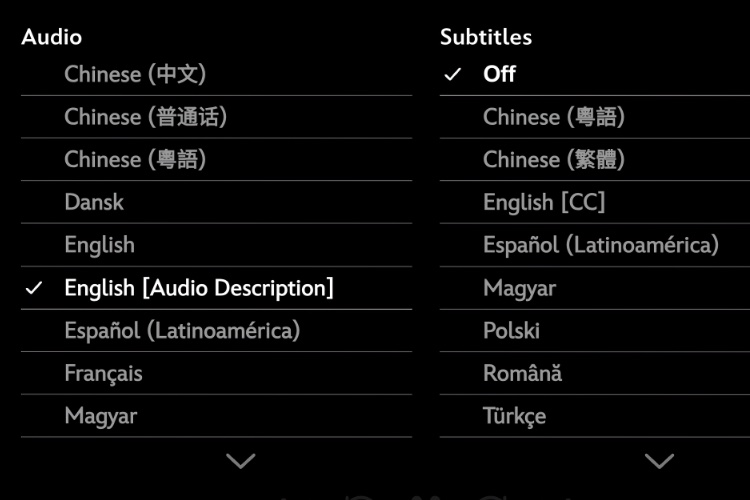Image resolution: width=750 pixels, height=500 pixels.
Task: Turn on English [CC] subtitles
Action: [544, 202]
